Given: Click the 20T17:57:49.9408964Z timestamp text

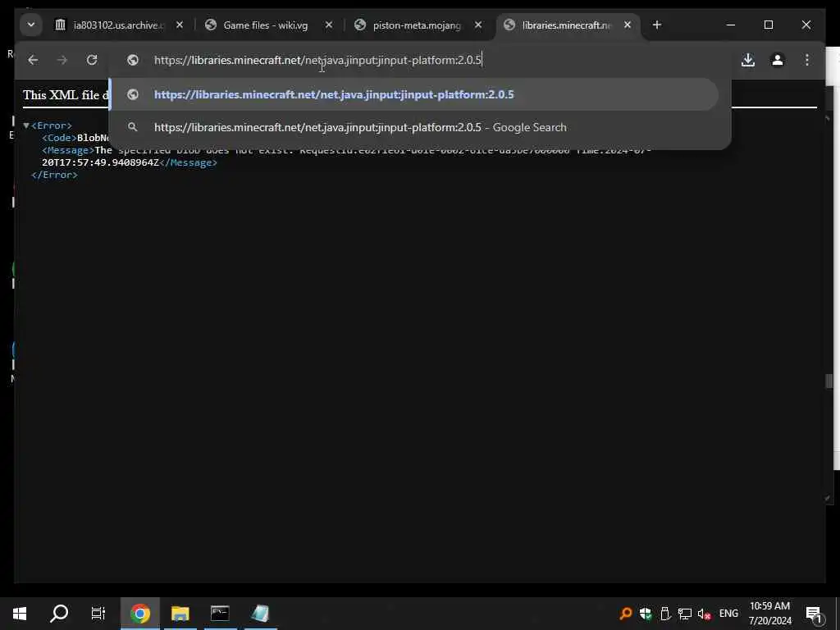Looking at the screenshot, I should coord(101,162).
